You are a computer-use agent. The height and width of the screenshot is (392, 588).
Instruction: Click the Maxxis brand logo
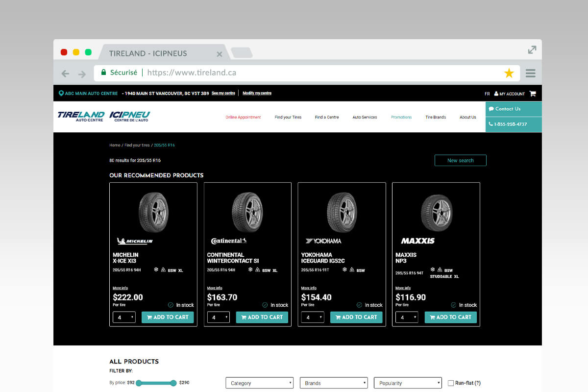pyautogui.click(x=418, y=241)
